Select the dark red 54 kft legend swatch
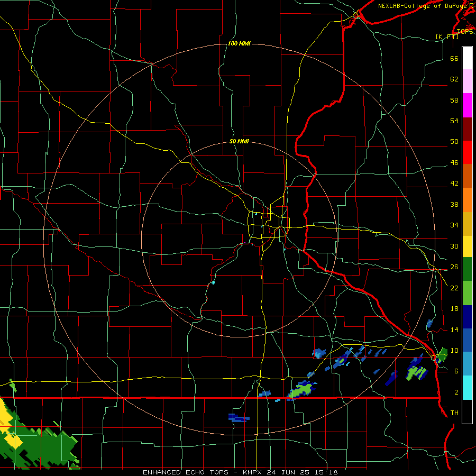The width and height of the screenshot is (476, 476). 467,129
